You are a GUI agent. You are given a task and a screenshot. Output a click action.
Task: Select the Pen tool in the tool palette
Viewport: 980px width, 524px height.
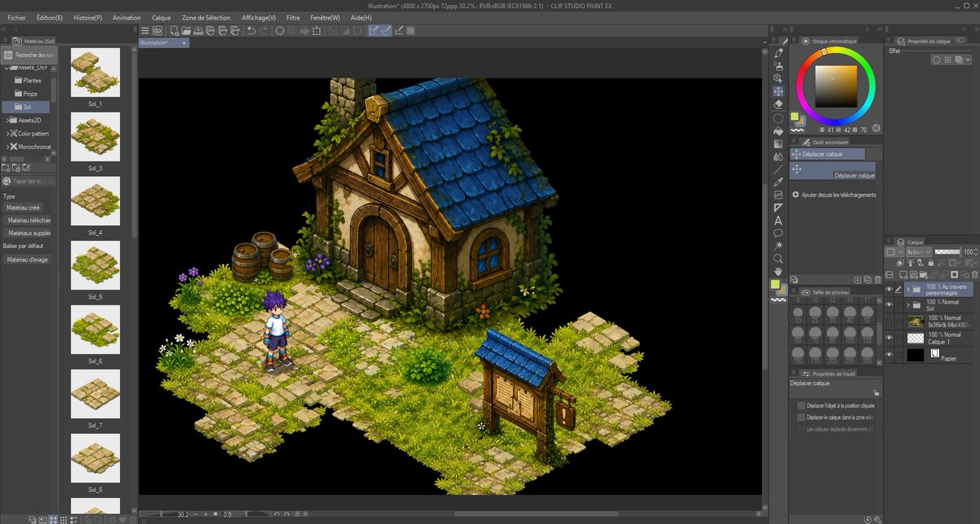(x=778, y=53)
